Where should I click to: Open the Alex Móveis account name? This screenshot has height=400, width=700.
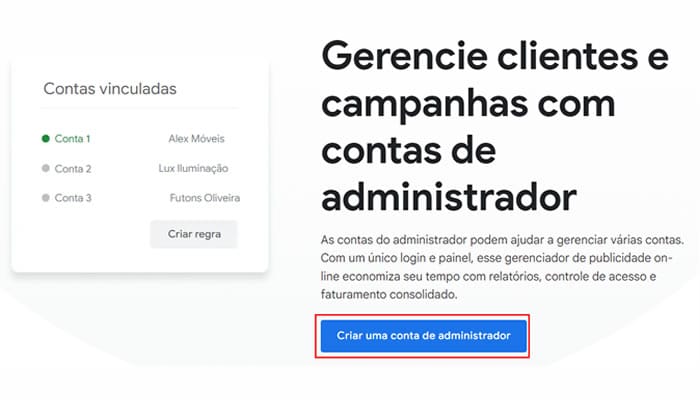pyautogui.click(x=199, y=139)
